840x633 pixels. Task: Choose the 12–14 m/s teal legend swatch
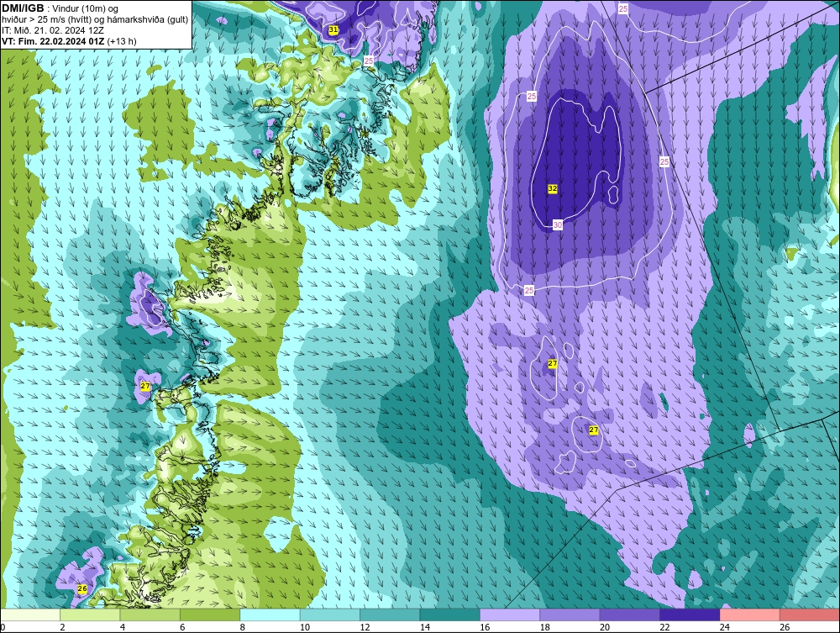coord(391,615)
